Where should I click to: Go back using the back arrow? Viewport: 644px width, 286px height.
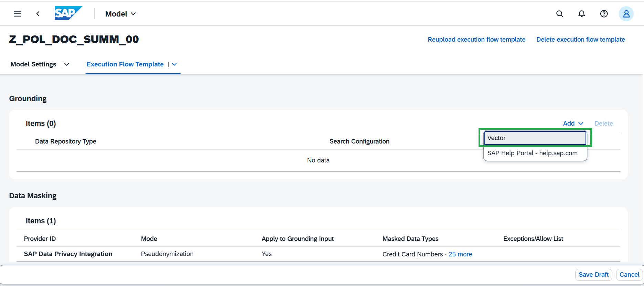[38, 14]
